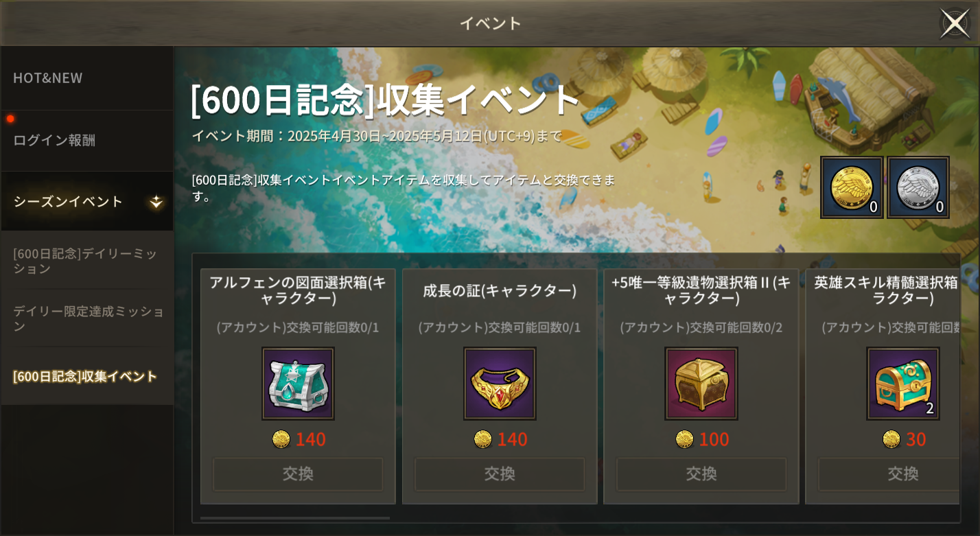Open デイリー限定達成ミッション sub-item
The width and height of the screenshot is (980, 536).
pyautogui.click(x=87, y=318)
